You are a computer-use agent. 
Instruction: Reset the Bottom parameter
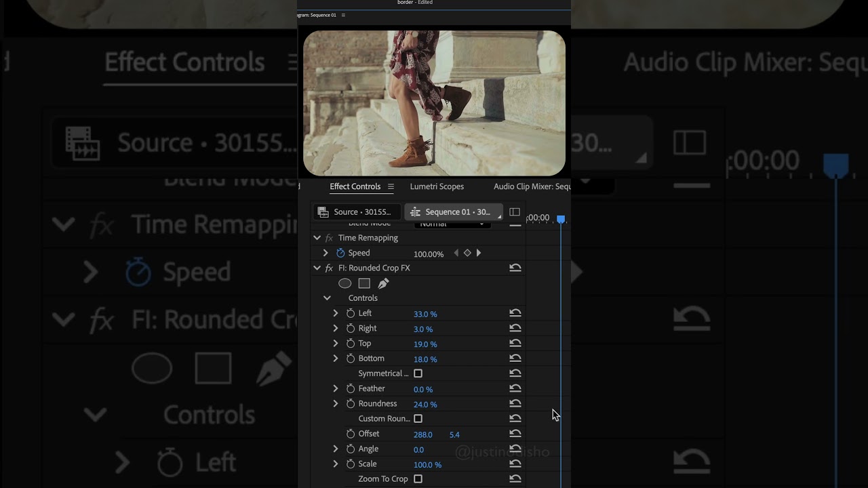click(x=515, y=359)
